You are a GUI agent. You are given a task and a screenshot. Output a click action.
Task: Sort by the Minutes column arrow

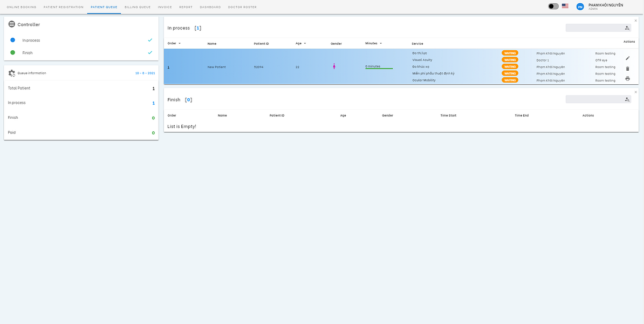pos(381,43)
